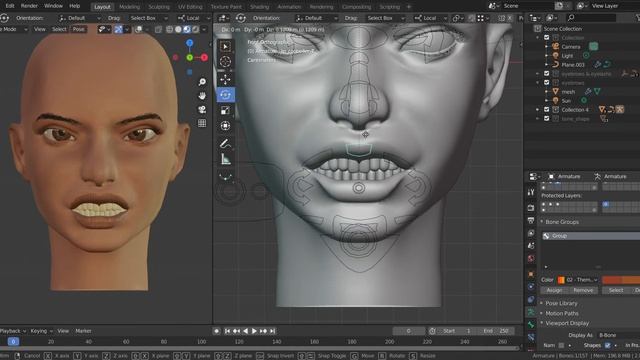This screenshot has width=640, height=360.
Task: Open the Tool properties tab (wrench icon)
Action: click(531, 192)
